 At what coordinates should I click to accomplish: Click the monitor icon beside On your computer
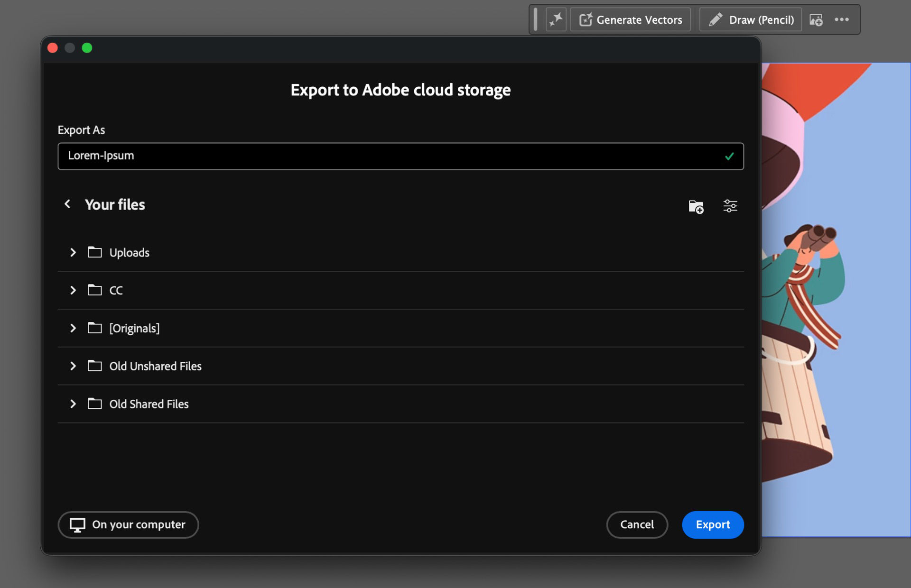point(77,525)
